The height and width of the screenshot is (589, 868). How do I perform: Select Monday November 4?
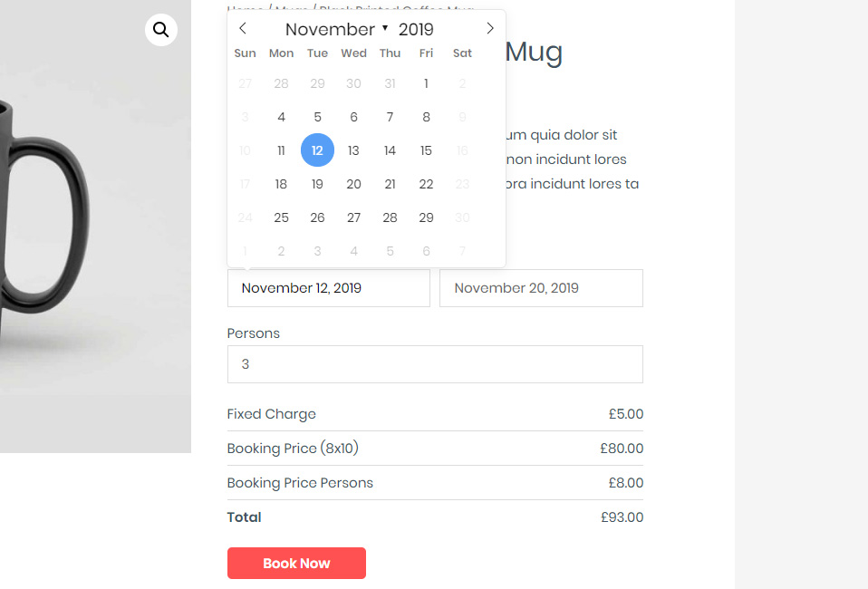point(281,117)
